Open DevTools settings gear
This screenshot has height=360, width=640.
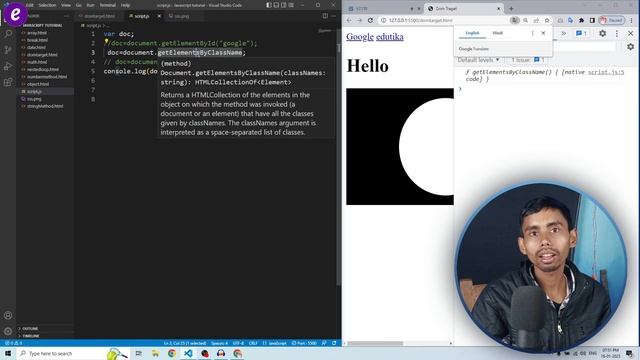click(x=602, y=33)
